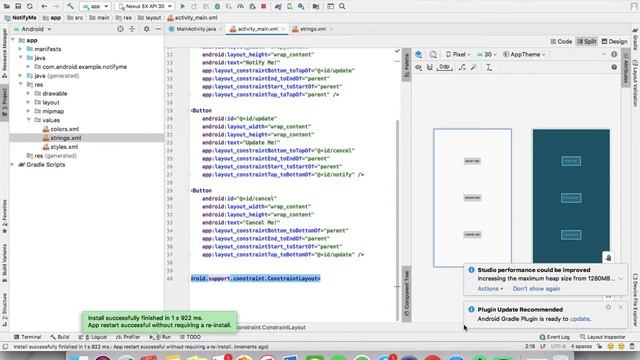The height and width of the screenshot is (360, 640).
Task: Click the Clear constraints icon
Action: point(462,67)
